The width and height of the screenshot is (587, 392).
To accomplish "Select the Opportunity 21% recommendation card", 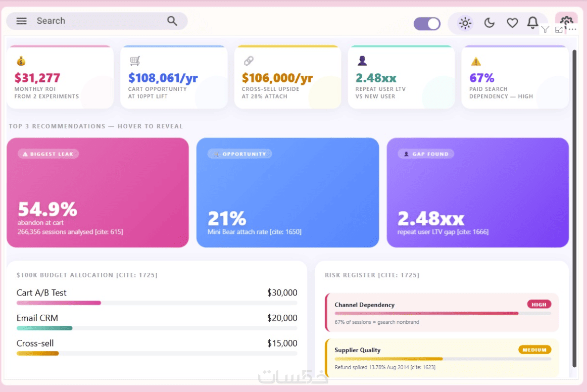I will coord(287,192).
